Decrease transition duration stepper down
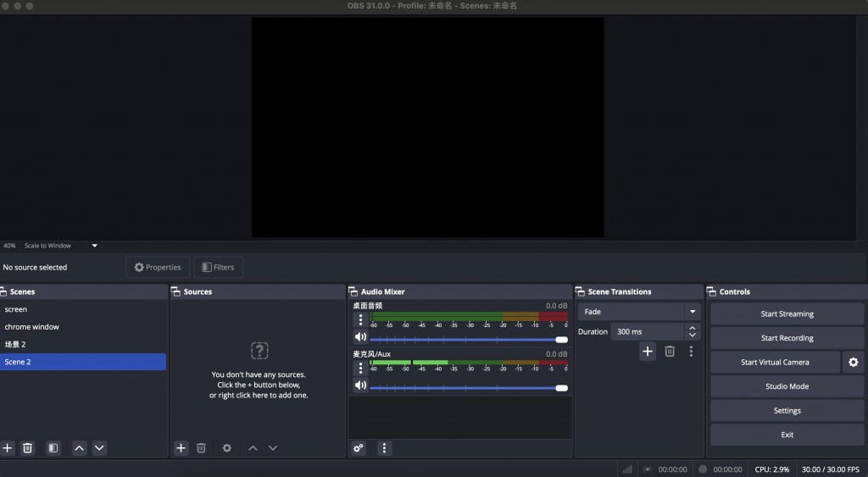Viewport: 868px width, 477px height. point(692,336)
